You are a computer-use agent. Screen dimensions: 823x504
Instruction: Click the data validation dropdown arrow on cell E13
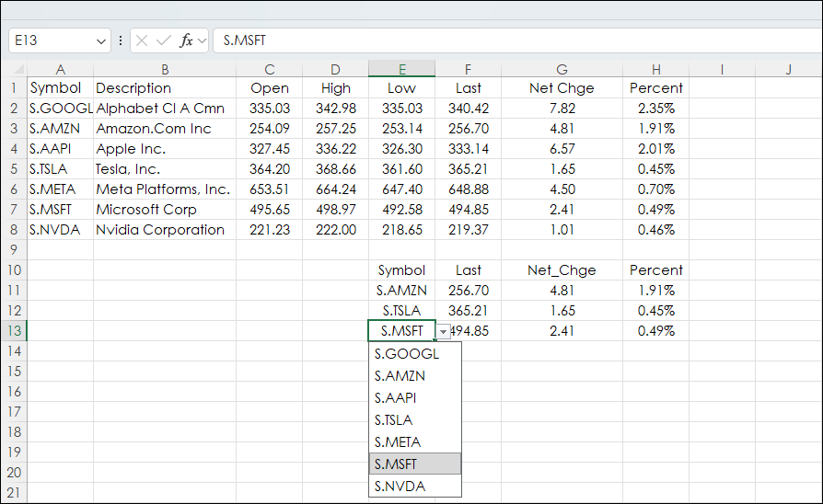pos(444,331)
